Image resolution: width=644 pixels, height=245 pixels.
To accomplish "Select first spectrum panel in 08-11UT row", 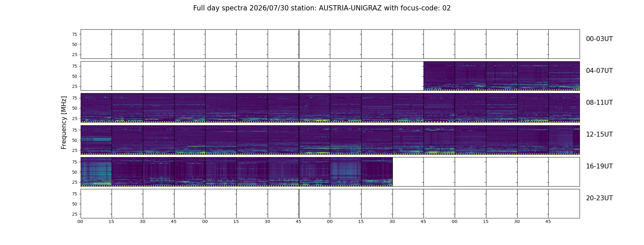I will [96, 108].
